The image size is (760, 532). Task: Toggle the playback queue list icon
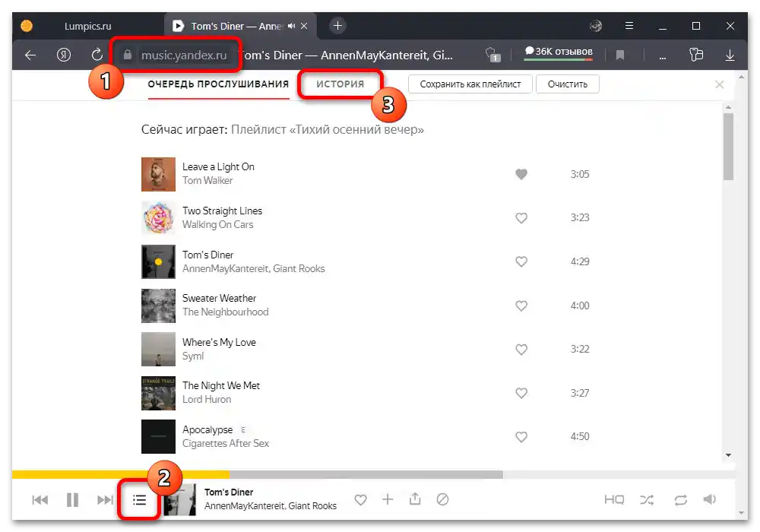tap(140, 499)
